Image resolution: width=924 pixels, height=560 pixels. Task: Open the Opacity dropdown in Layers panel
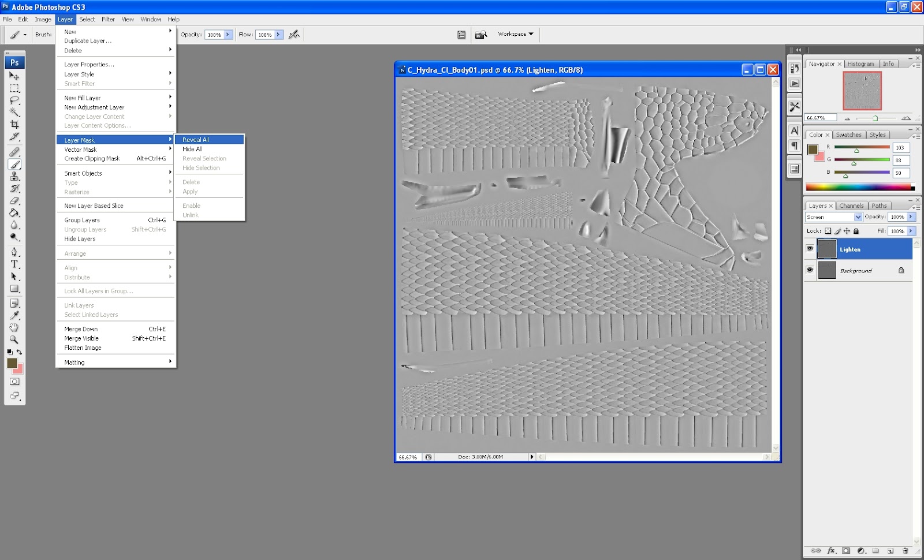coord(911,216)
